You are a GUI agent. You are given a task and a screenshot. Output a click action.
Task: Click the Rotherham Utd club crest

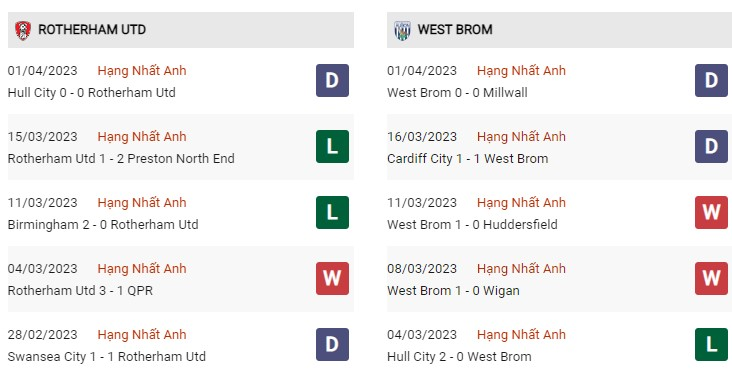pos(23,30)
